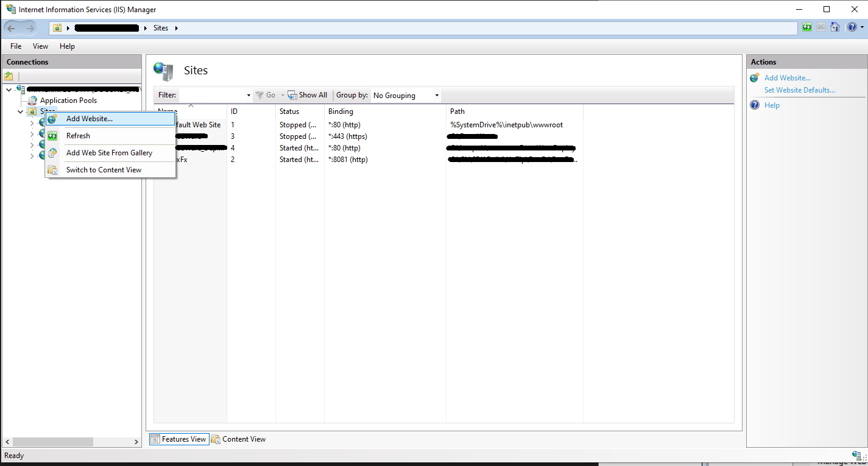Expand the breadcrumb arrow before Sites

(146, 28)
